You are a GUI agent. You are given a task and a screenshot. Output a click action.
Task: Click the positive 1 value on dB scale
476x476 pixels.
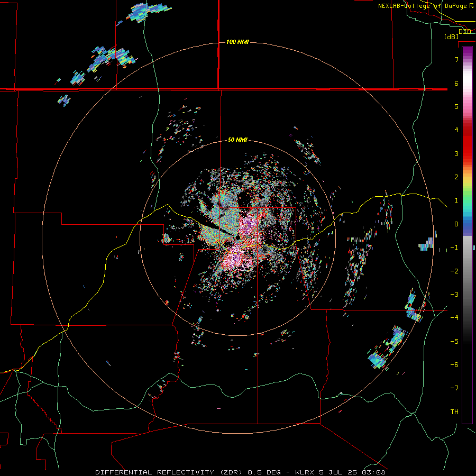(456, 200)
